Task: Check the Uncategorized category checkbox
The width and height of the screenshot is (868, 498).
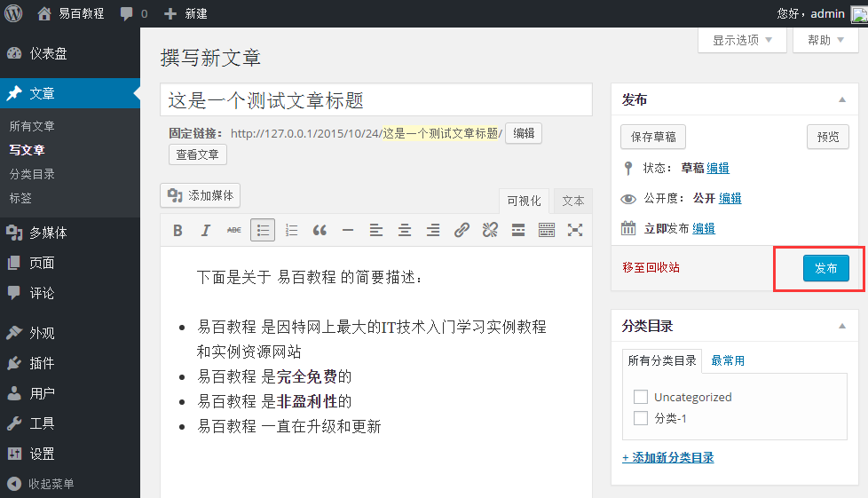Action: point(641,397)
